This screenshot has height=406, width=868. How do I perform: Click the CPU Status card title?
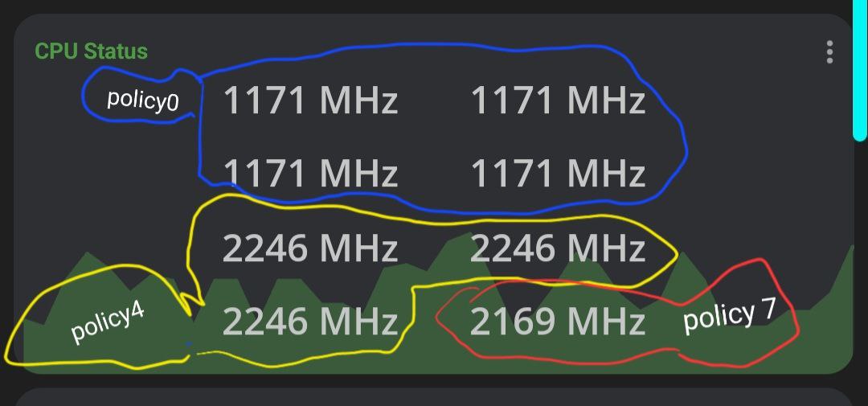(92, 51)
